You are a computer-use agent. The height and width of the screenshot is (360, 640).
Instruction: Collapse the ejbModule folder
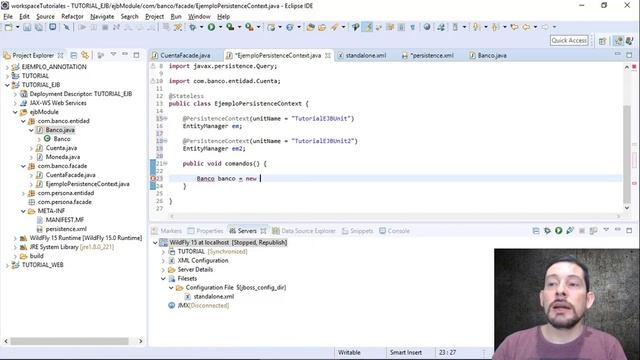click(x=15, y=112)
